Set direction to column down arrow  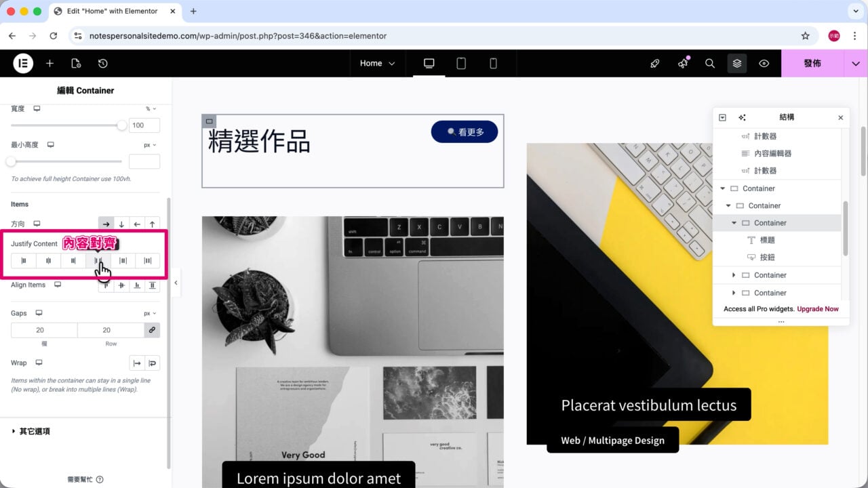pos(121,224)
